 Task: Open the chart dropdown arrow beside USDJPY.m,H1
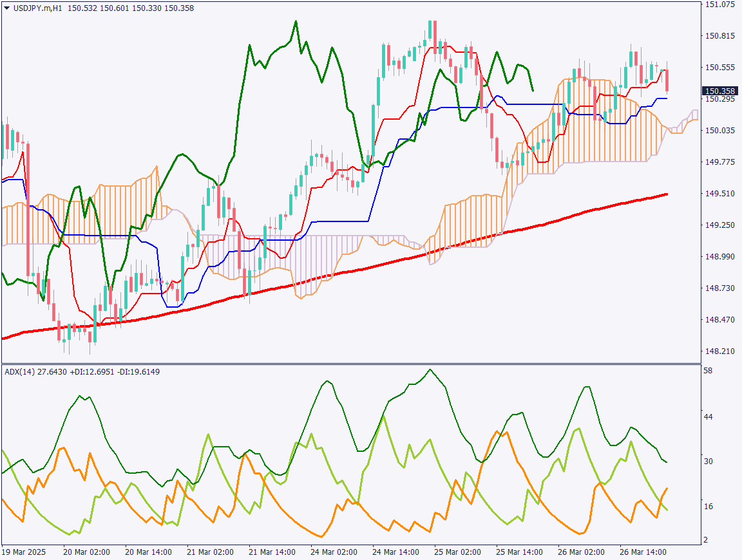(6, 8)
